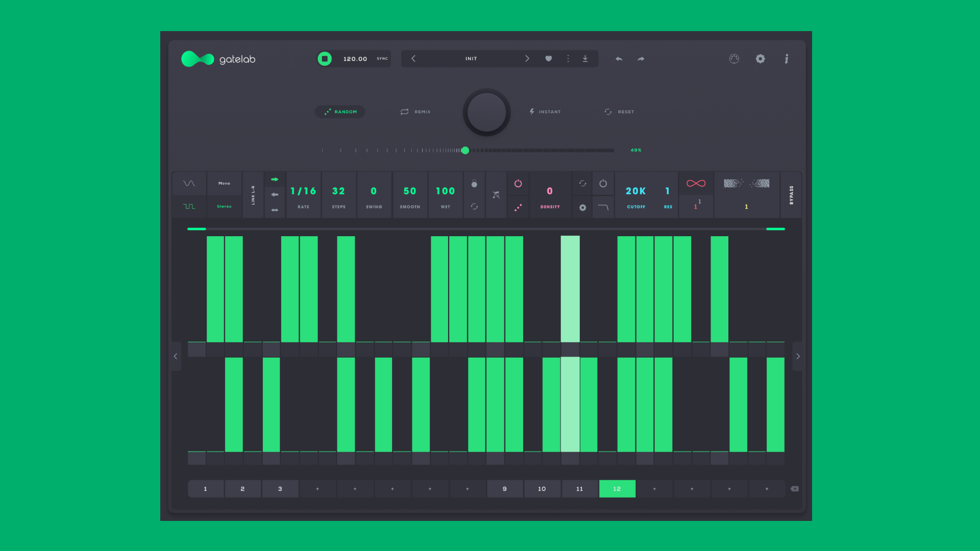The image size is (980, 551).
Task: Toggle the pink density power button
Action: pos(518,183)
